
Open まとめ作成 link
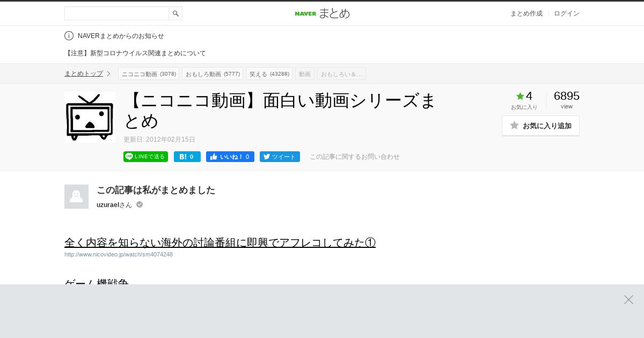[x=526, y=13]
